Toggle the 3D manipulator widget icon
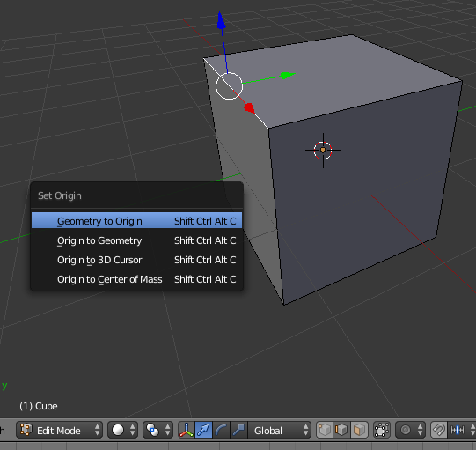The width and height of the screenshot is (476, 450). pos(187,430)
